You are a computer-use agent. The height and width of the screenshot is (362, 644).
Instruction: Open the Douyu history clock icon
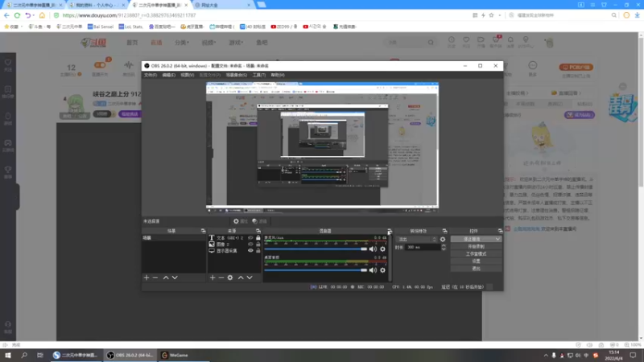[x=452, y=39]
